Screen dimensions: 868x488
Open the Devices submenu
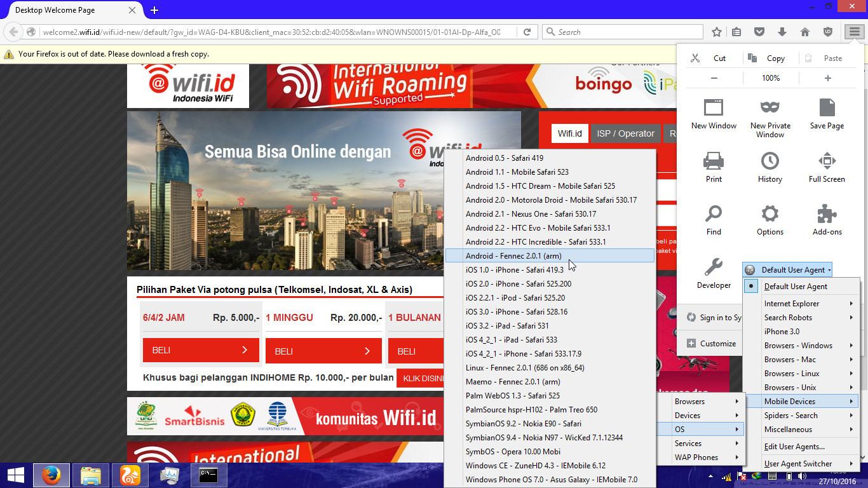coord(699,416)
